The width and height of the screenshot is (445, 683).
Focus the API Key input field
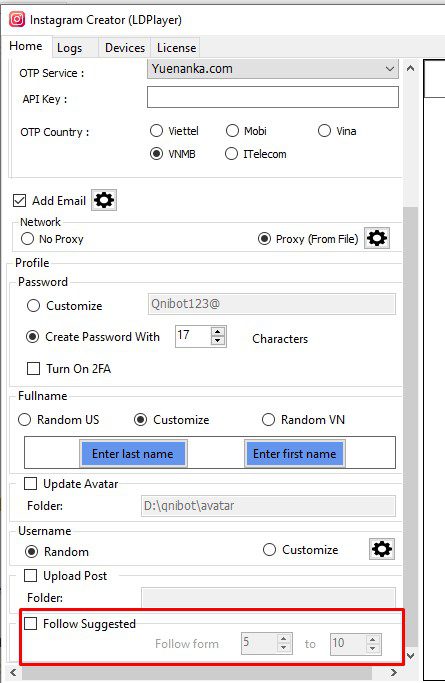(273, 97)
